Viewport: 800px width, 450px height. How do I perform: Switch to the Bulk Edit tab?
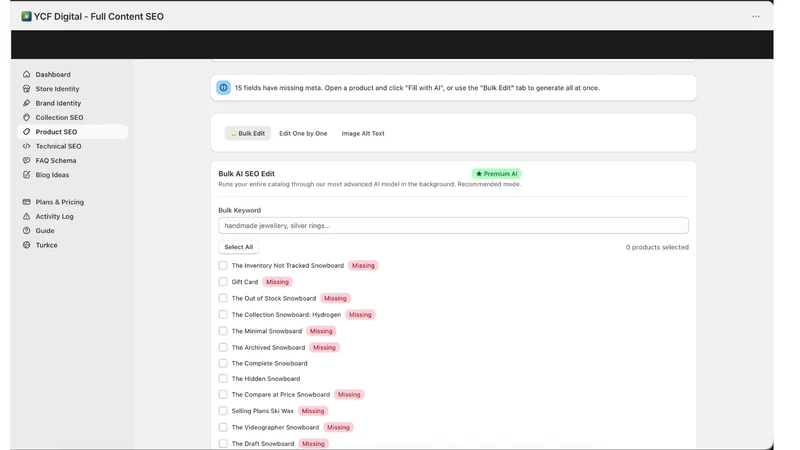click(x=247, y=133)
